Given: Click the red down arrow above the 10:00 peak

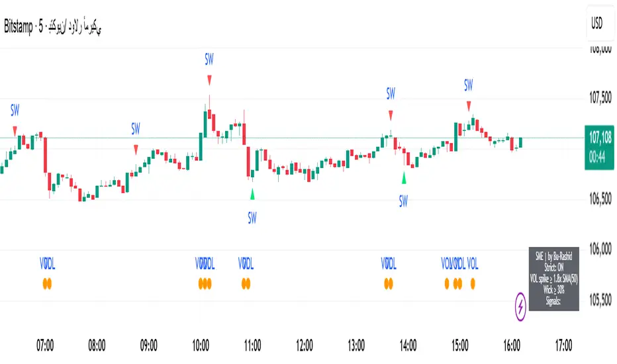Looking at the screenshot, I should tap(209, 79).
